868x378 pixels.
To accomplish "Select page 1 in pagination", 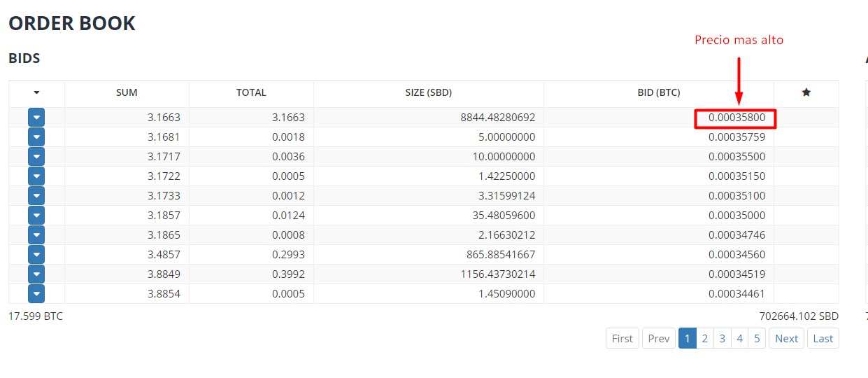I will [688, 339].
